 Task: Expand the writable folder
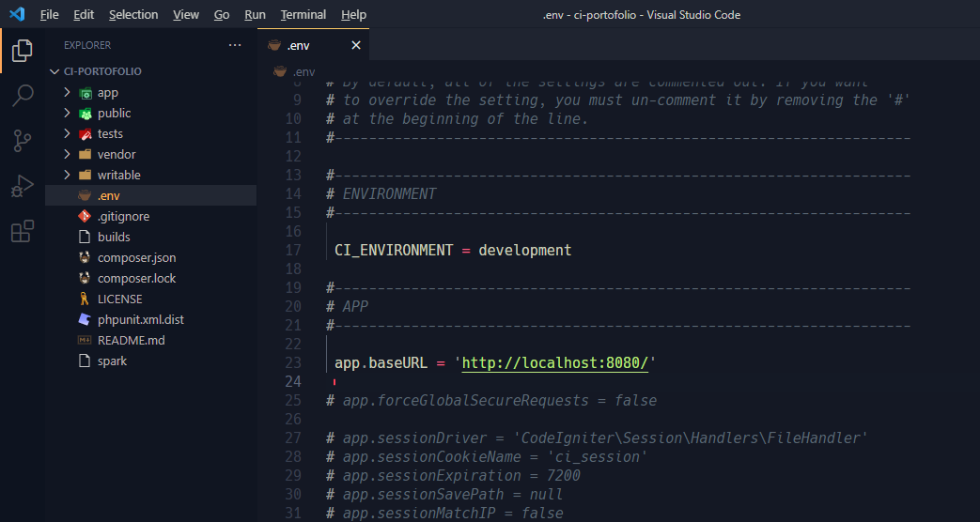click(x=118, y=176)
